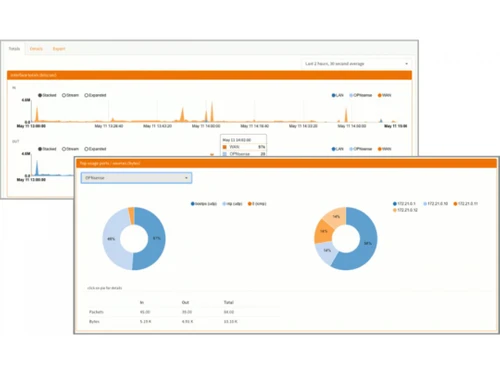Click the blue LAN spike in the OUT graph
This screenshot has width=500, height=375.
pyautogui.click(x=37, y=168)
